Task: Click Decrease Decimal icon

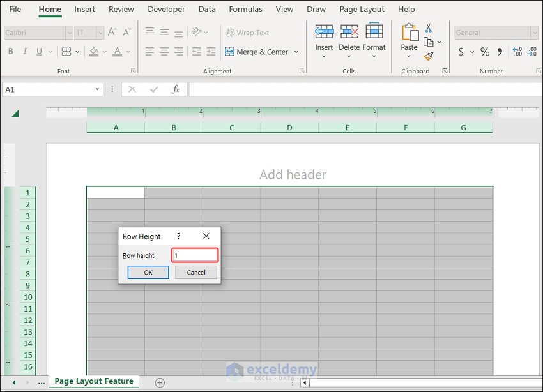Action: [532, 52]
